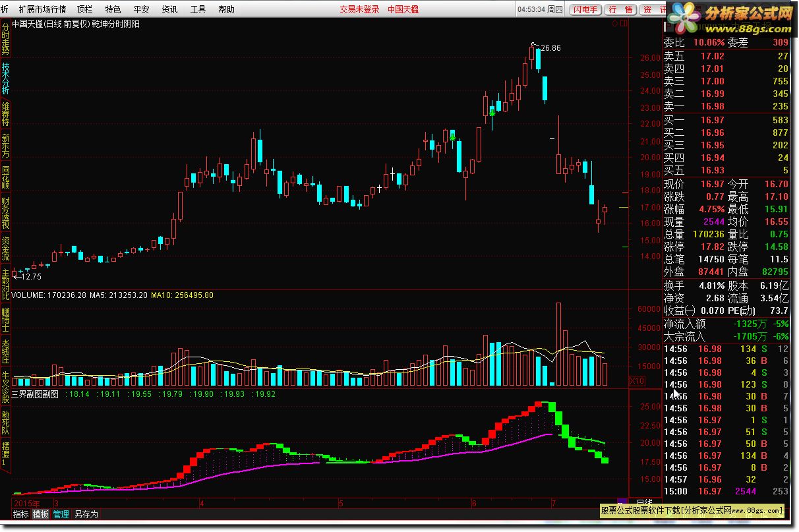
Task: Switch to the 财务透视 side tab
Action: (5, 214)
